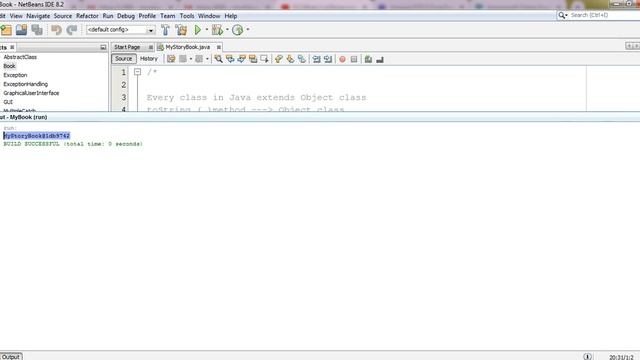Click the BUILD SUCCESSFUL output line
The width and height of the screenshot is (640, 360).
click(73, 144)
